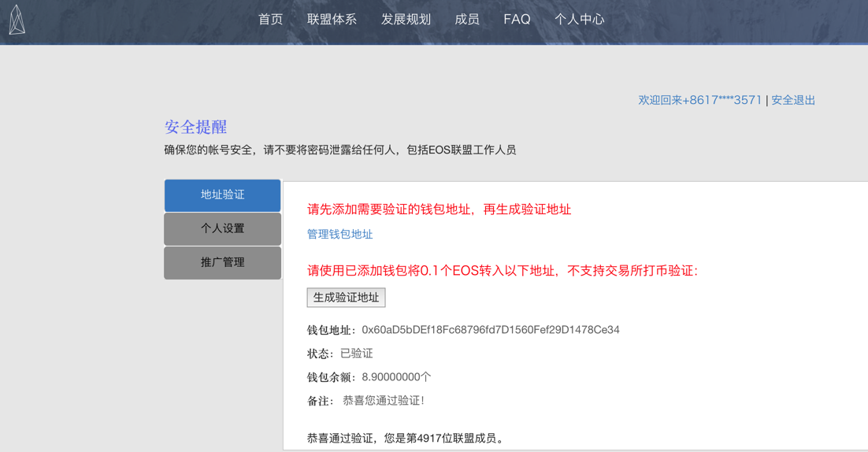Click the red instruction about transferring 0.1个EOS

tap(503, 271)
